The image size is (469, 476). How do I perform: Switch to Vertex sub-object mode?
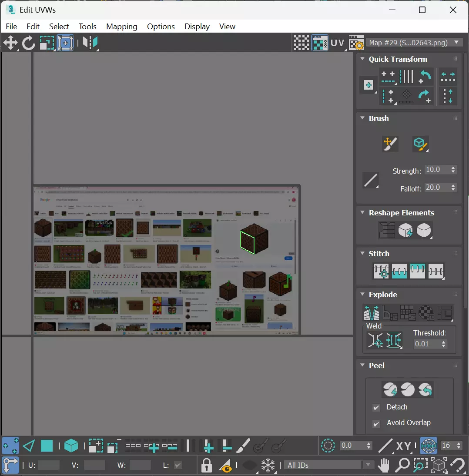(10, 446)
